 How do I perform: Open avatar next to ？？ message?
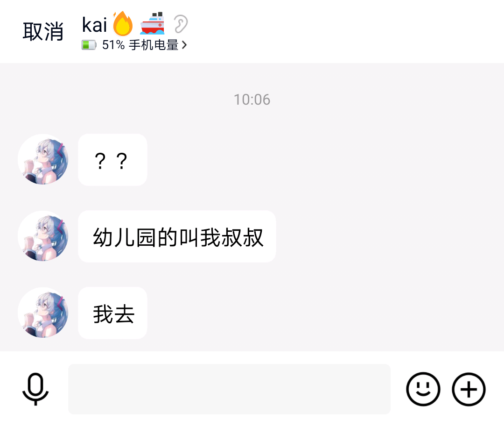43,159
